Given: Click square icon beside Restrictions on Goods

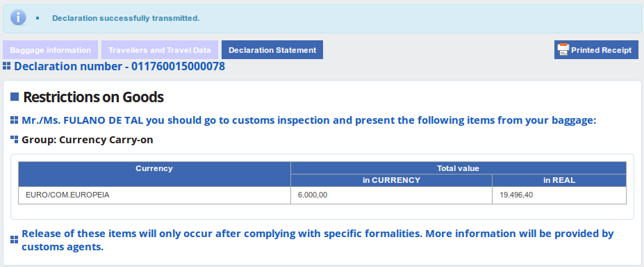Looking at the screenshot, I should [15, 97].
